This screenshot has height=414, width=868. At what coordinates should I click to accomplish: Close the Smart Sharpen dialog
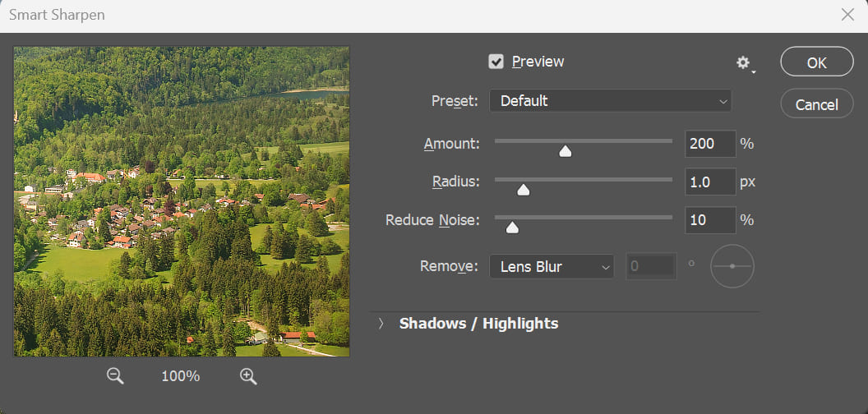(847, 15)
